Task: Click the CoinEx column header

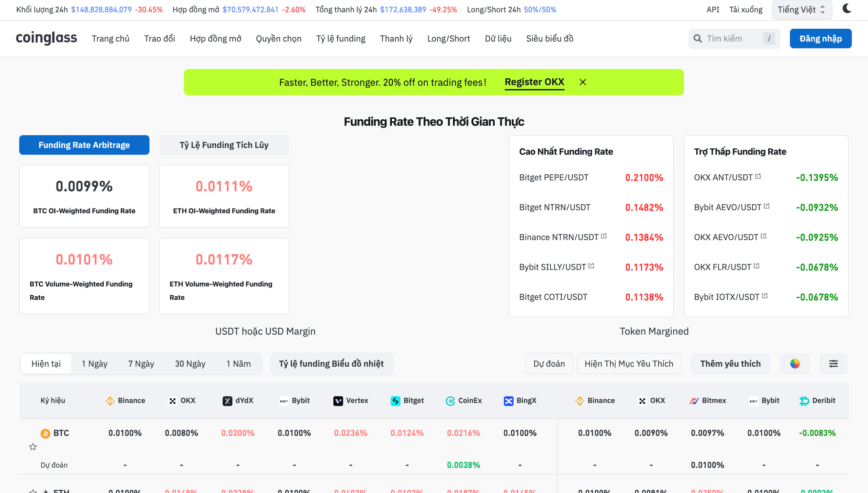Action: pyautogui.click(x=463, y=401)
